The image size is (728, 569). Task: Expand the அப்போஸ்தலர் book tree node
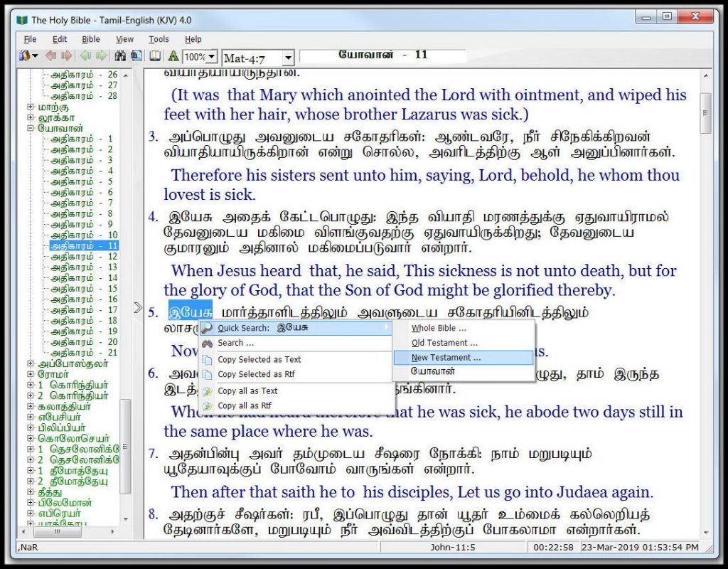point(31,363)
